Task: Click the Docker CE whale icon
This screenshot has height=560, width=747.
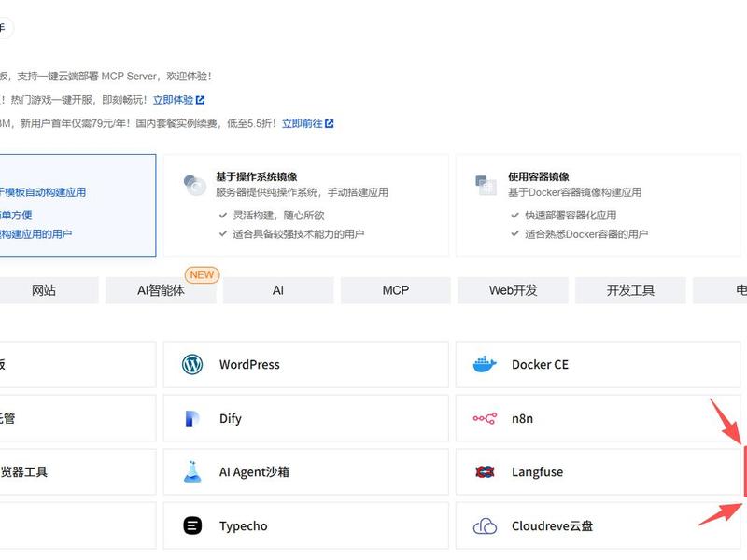Action: [485, 364]
